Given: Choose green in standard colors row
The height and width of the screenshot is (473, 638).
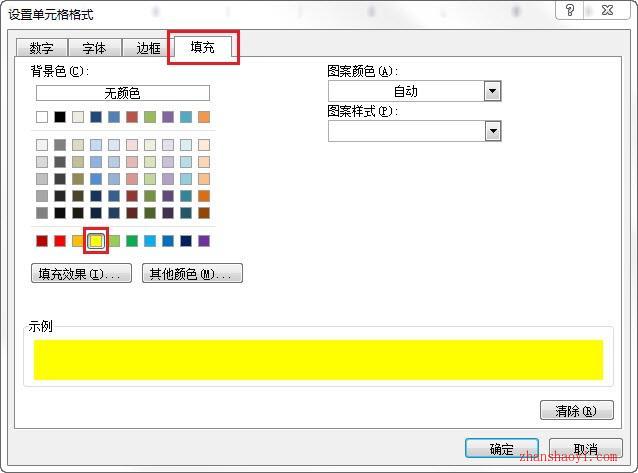Looking at the screenshot, I should [x=132, y=241].
